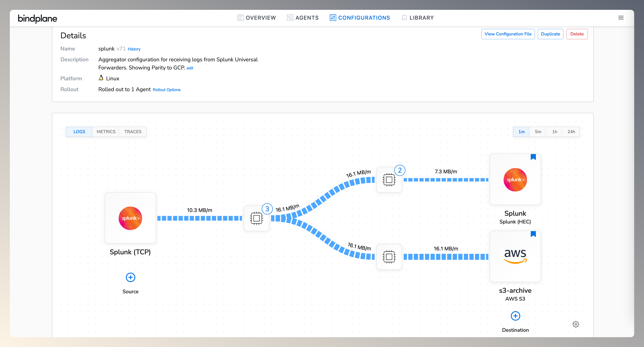The image size is (644, 347).
Task: Open the processor node before s3-archive
Action: coord(389,257)
